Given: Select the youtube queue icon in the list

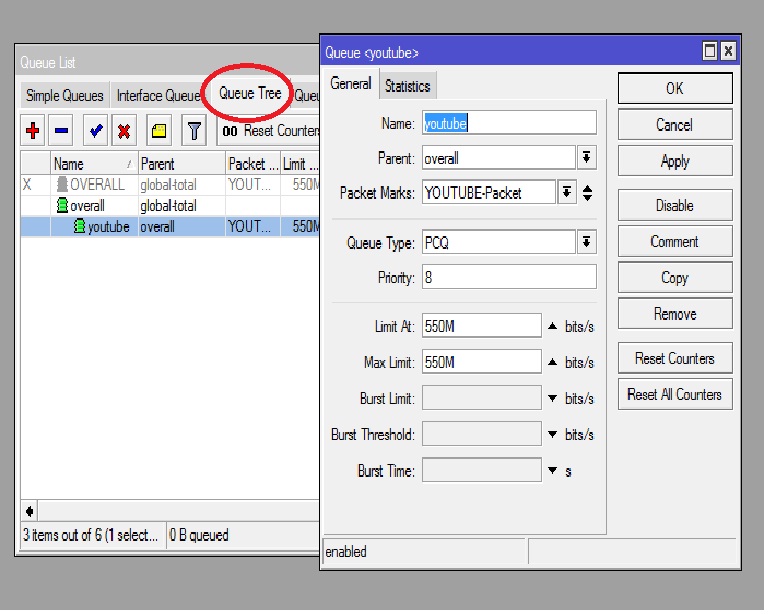Looking at the screenshot, I should pos(79,227).
